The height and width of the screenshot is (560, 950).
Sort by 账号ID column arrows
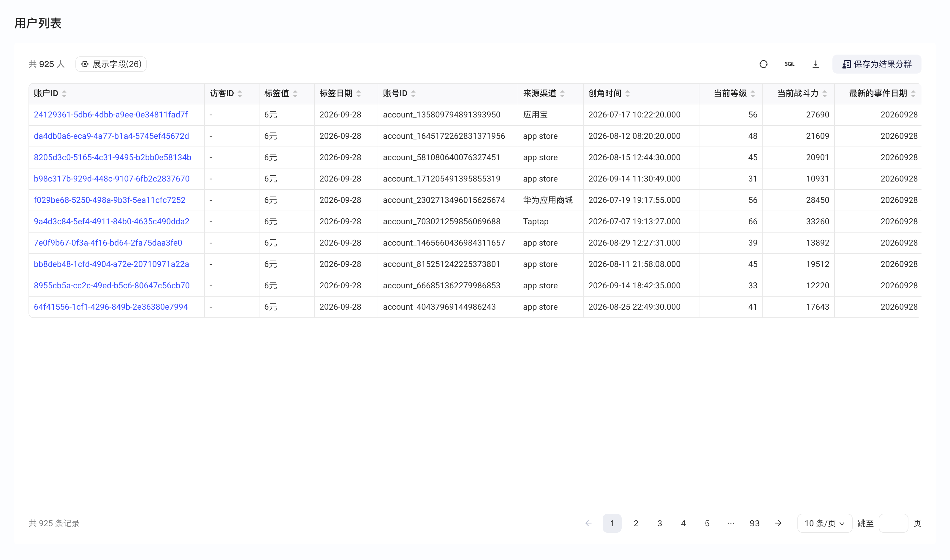pyautogui.click(x=413, y=94)
